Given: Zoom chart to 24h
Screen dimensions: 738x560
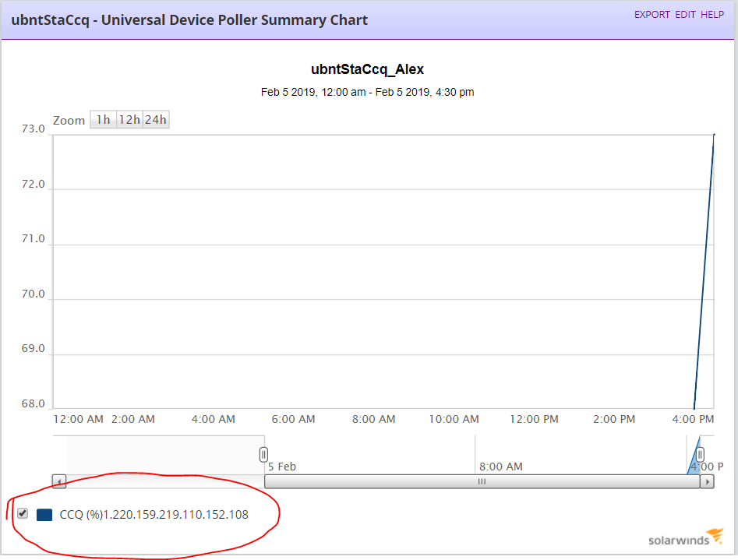Looking at the screenshot, I should (156, 120).
